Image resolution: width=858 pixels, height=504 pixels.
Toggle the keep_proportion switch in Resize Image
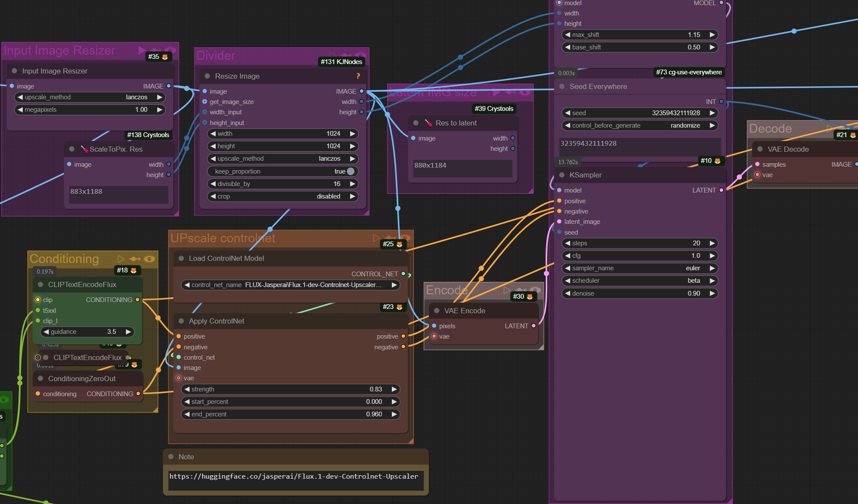coord(351,171)
